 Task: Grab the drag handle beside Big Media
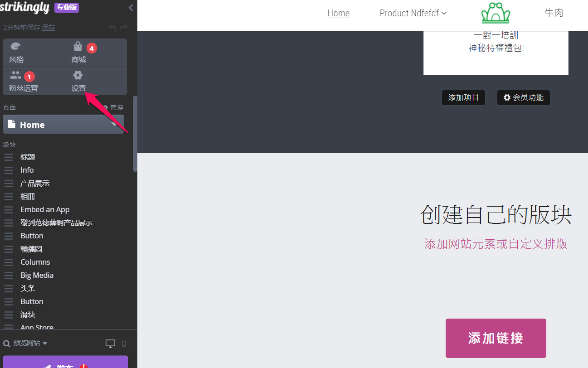tap(9, 276)
